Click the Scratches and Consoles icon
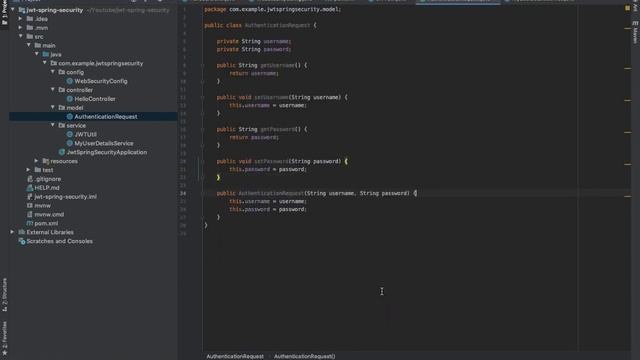 click(x=22, y=241)
